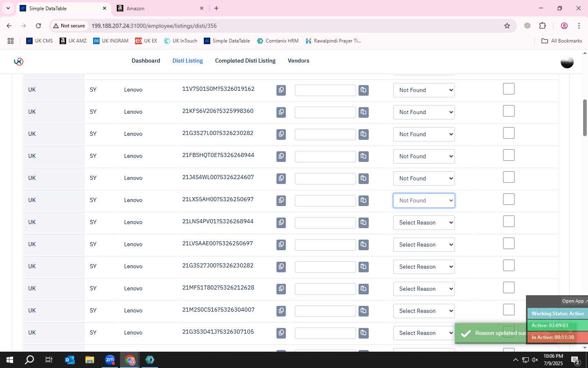The width and height of the screenshot is (588, 368).
Task: Click the UK company logo
Action: pos(18,61)
